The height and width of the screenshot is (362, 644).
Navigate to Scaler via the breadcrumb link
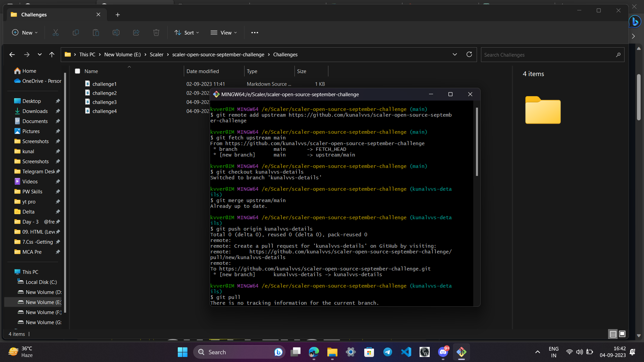click(x=156, y=54)
